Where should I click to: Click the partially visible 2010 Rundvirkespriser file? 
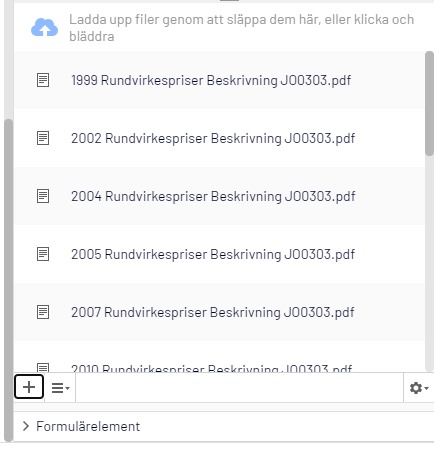coord(211,368)
